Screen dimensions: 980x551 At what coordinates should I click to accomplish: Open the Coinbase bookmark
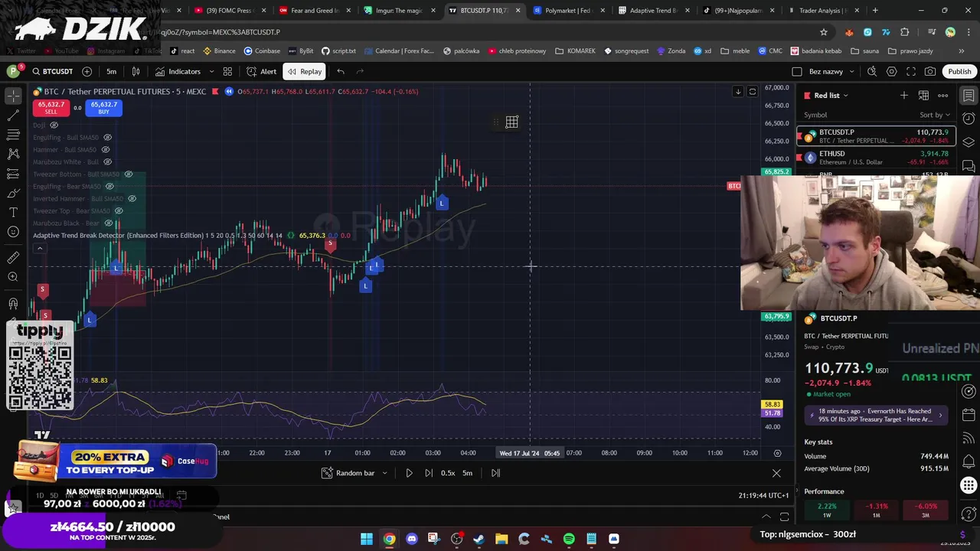point(262,51)
